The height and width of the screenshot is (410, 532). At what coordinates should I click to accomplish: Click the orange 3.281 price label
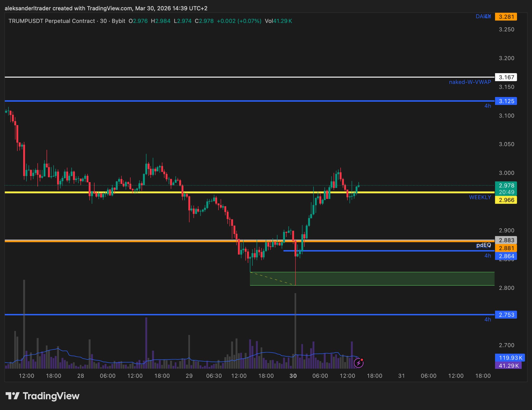click(506, 17)
